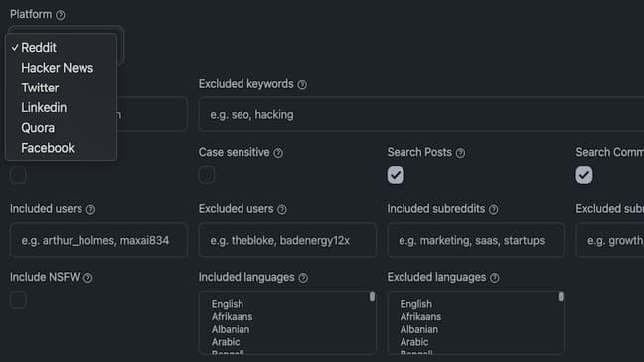Viewport: 644px width, 362px height.
Task: Focus the Included subreddits input field
Action: pos(476,240)
